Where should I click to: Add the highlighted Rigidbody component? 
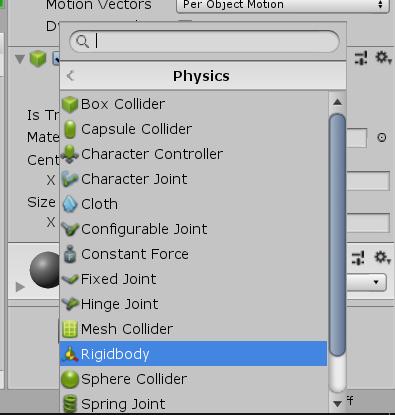[194, 354]
